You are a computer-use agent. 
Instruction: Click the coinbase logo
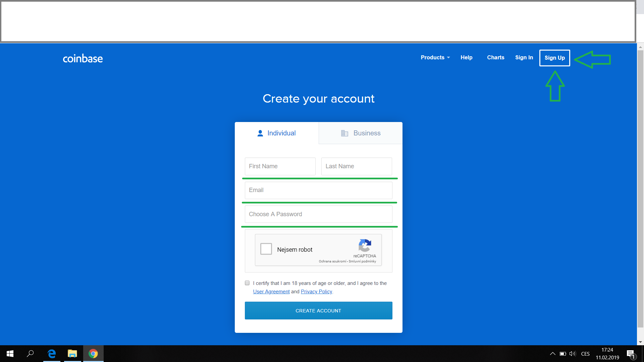(83, 59)
